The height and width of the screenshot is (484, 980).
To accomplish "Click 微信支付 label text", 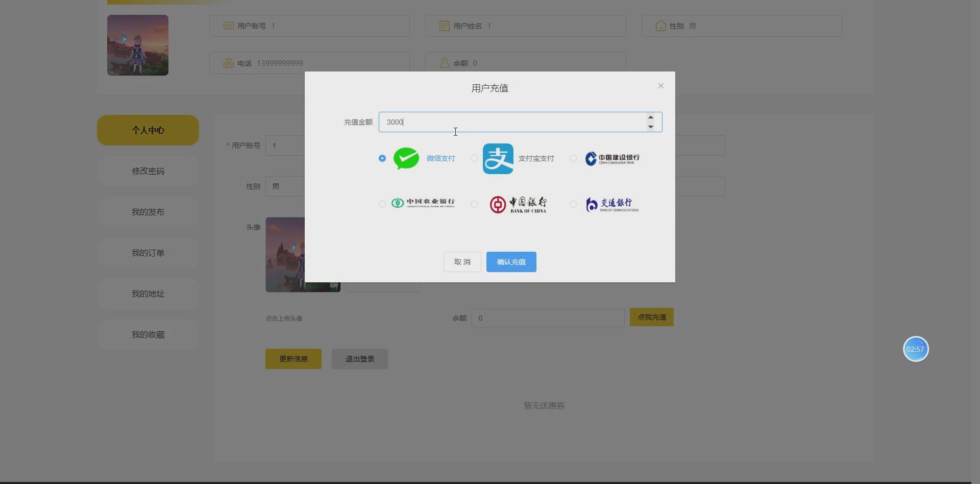I will click(x=440, y=158).
